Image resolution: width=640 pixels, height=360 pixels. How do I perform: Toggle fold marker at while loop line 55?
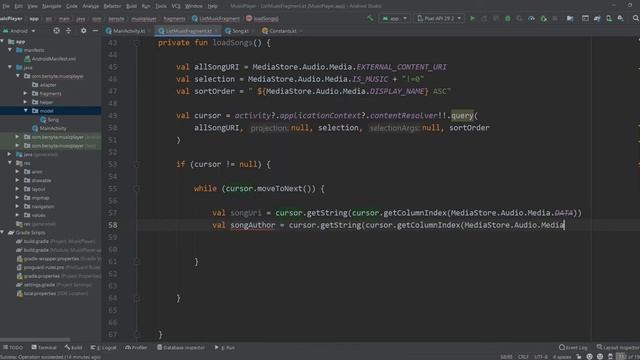click(137, 189)
